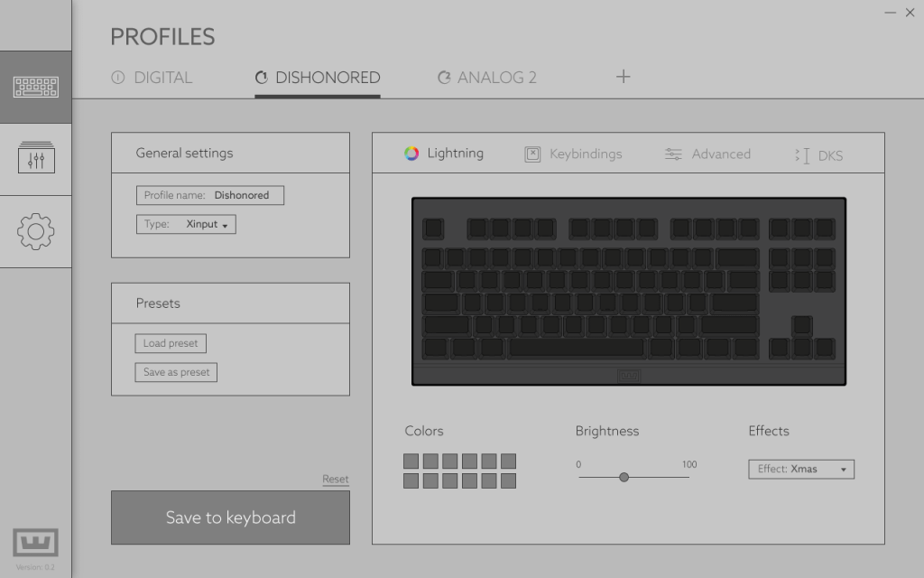Screen dimensions: 924x578
Task: Select the DKS cursor icon
Action: 802,155
